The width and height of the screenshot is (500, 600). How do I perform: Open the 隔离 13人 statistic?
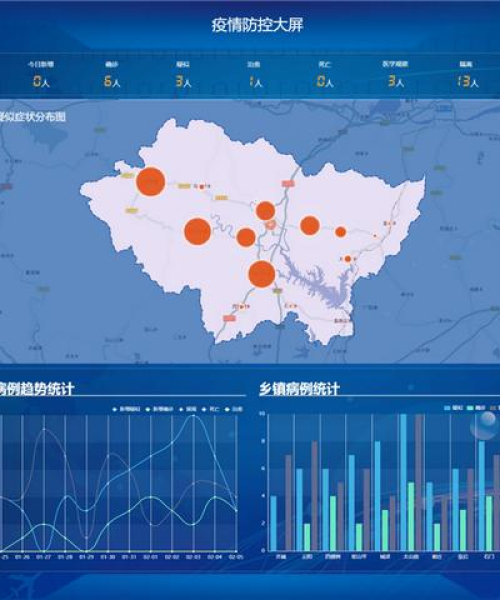(467, 74)
